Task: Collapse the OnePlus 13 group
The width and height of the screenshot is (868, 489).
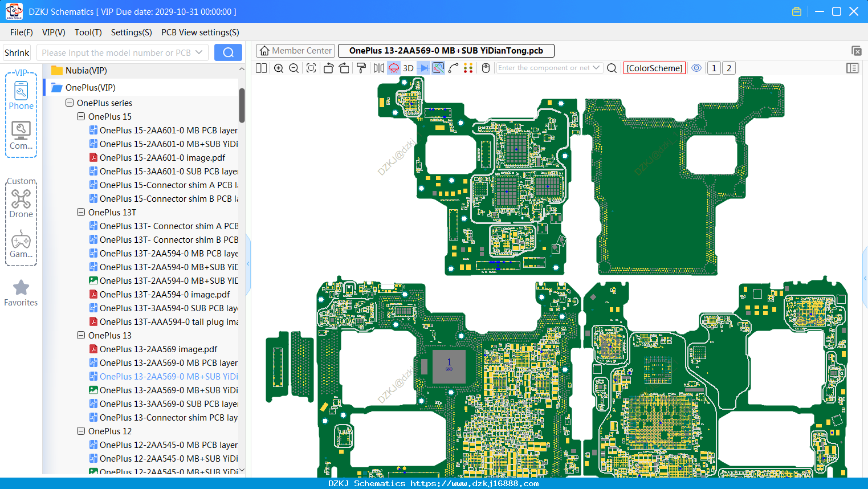Action: click(x=81, y=336)
